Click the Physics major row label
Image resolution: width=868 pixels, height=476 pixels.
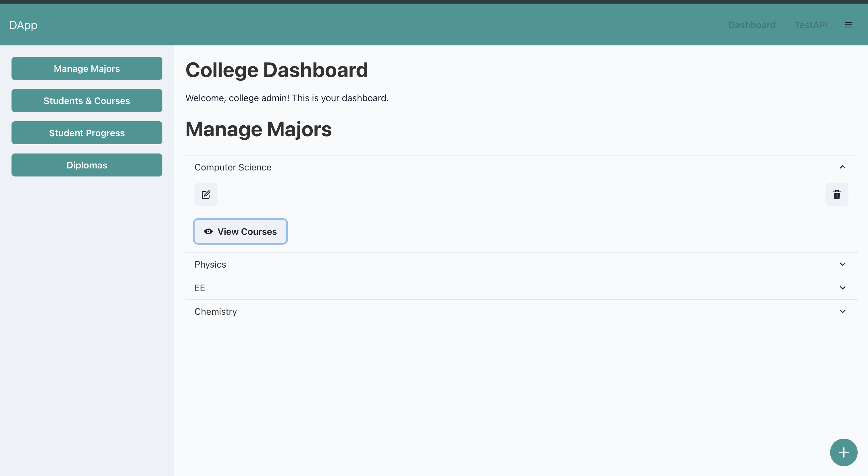tap(210, 264)
